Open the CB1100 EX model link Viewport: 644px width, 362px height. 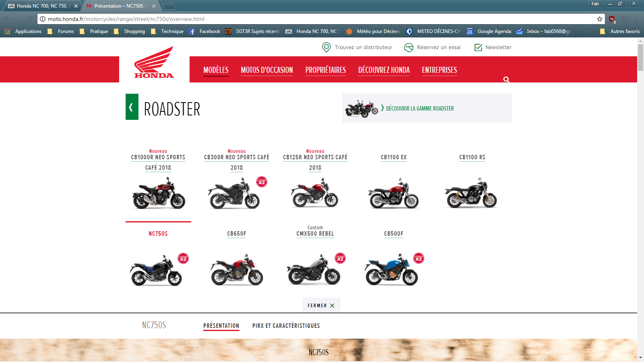click(393, 157)
